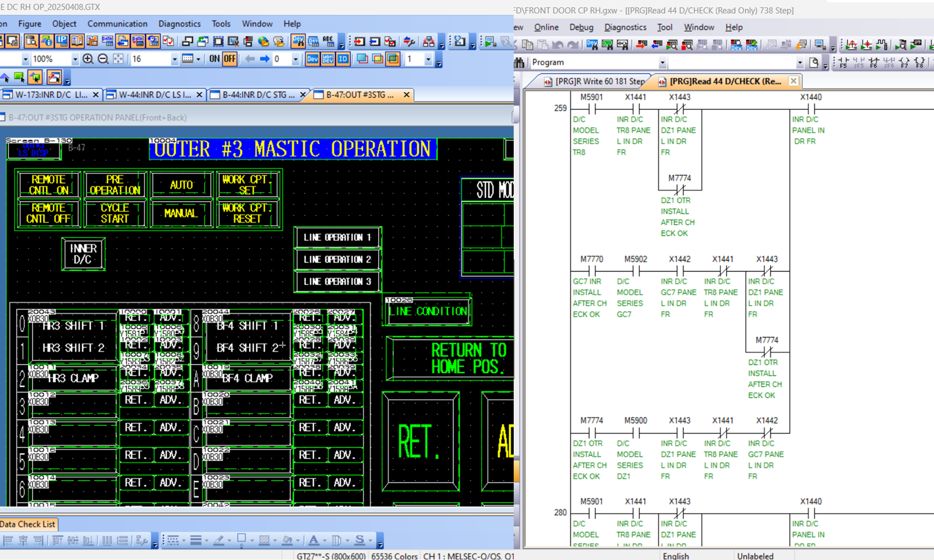This screenshot has height=560, width=934.
Task: Click the write to PLC icon
Action: (x=642, y=45)
